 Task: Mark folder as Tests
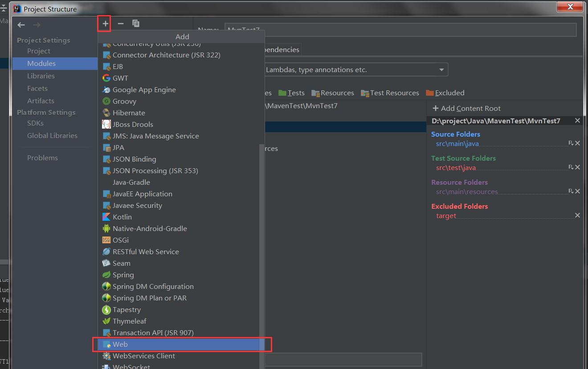(291, 93)
